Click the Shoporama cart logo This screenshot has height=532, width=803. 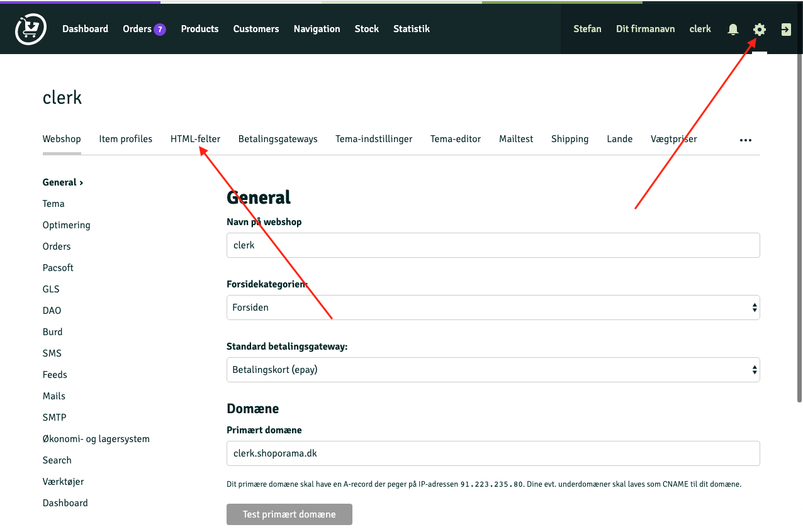(x=30, y=28)
